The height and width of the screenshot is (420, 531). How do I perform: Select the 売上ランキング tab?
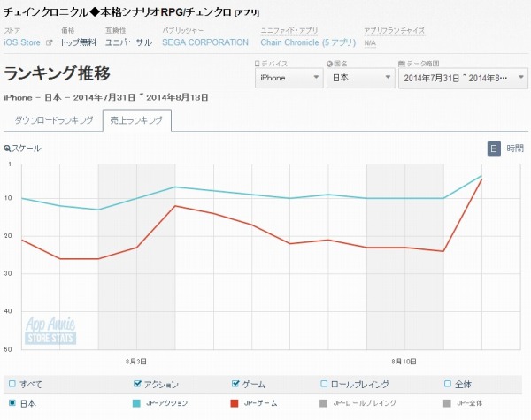[137, 120]
